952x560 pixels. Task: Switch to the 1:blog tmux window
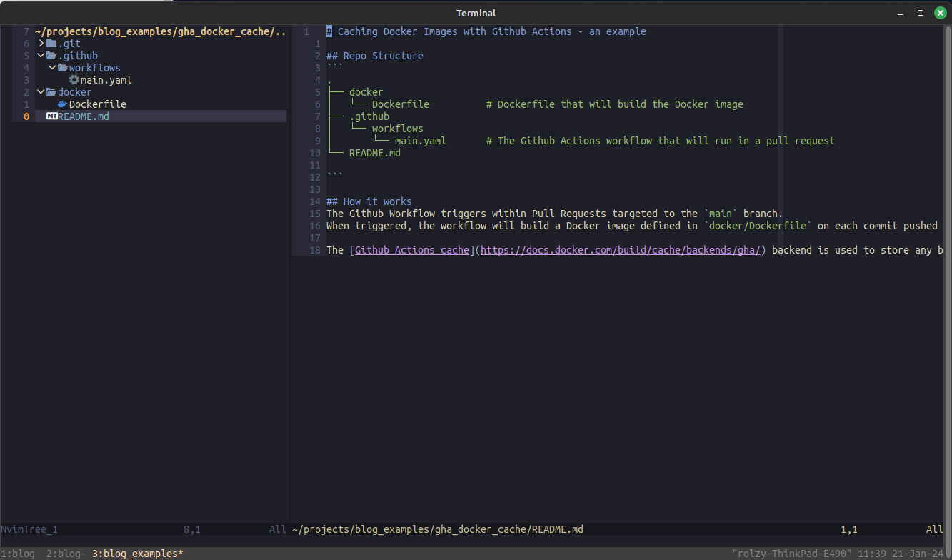point(18,552)
